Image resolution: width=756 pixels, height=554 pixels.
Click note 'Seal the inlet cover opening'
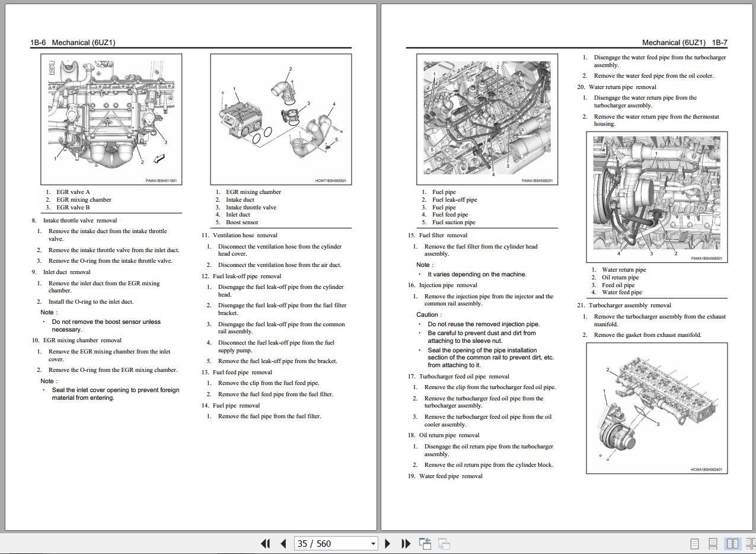pos(115,394)
